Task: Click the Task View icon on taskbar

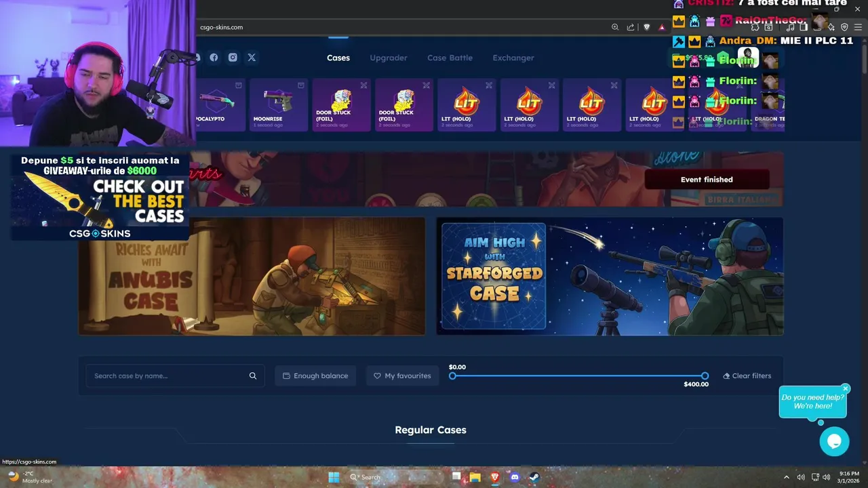Action: click(456, 477)
